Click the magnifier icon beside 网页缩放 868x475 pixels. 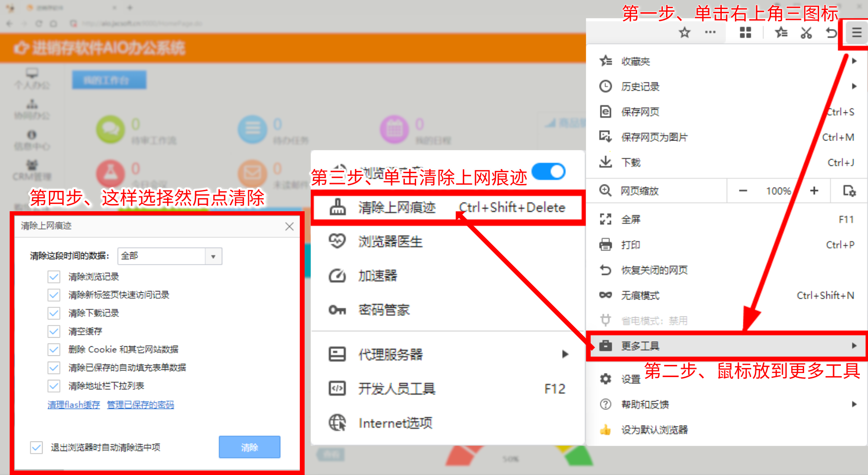coord(606,190)
